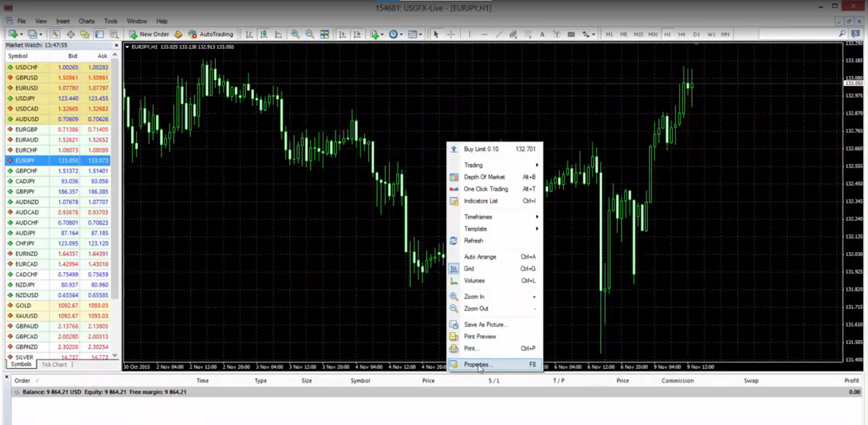Viewport: 868px width, 425px height.
Task: Select the Fibonacci Retracement tool
Action: pos(528,34)
